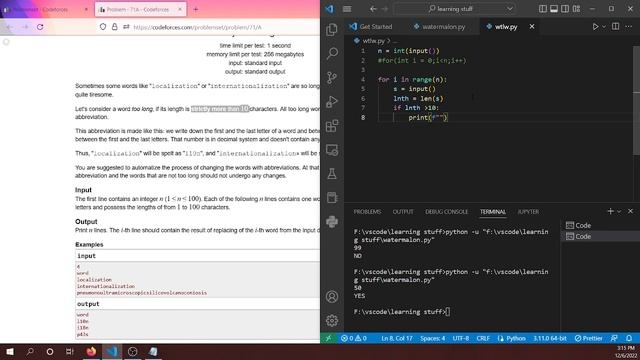Change cursor position via Ln 8, Col 17
Viewport: 640px width, 360px height.
(397, 338)
